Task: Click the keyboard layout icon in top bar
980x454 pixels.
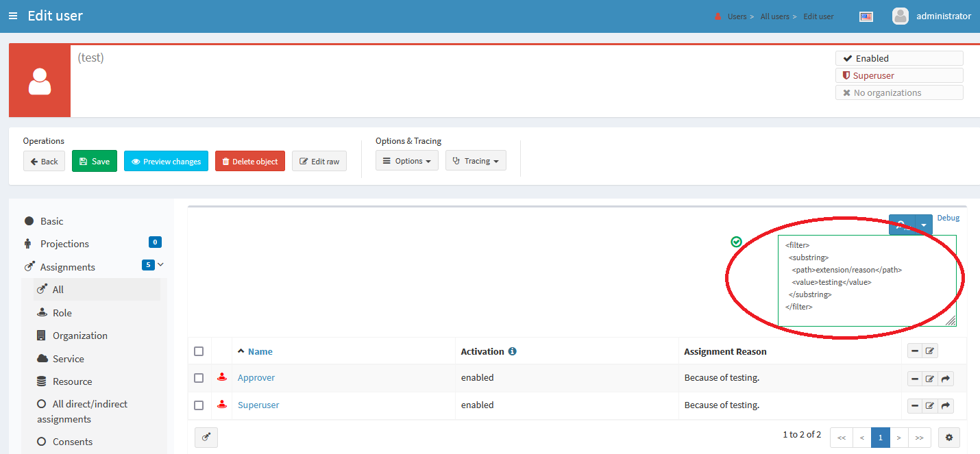Action: tap(866, 16)
